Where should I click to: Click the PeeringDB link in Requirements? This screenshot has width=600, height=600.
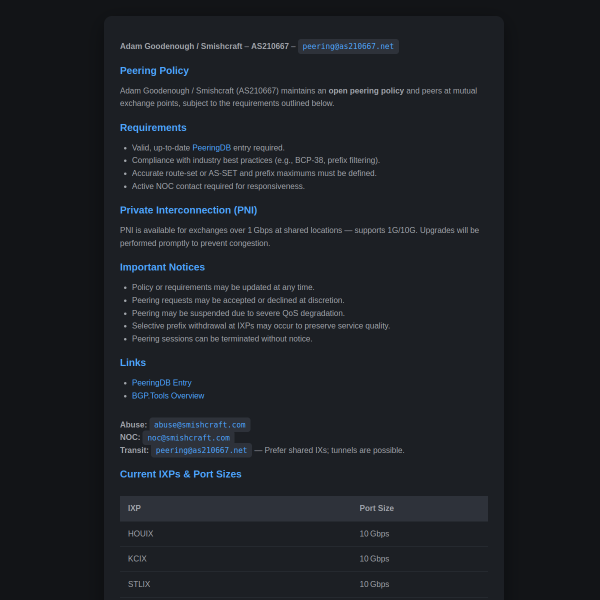pyautogui.click(x=211, y=148)
